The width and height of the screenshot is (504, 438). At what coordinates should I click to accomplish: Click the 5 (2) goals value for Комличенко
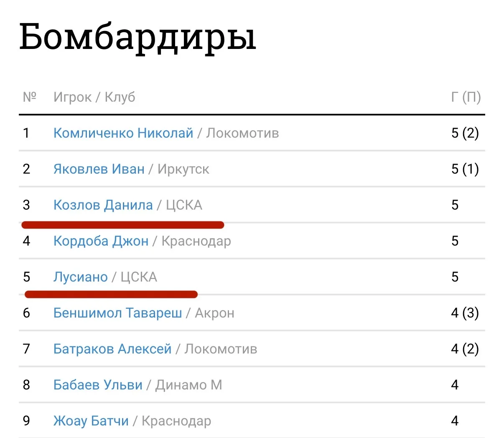coord(465,133)
